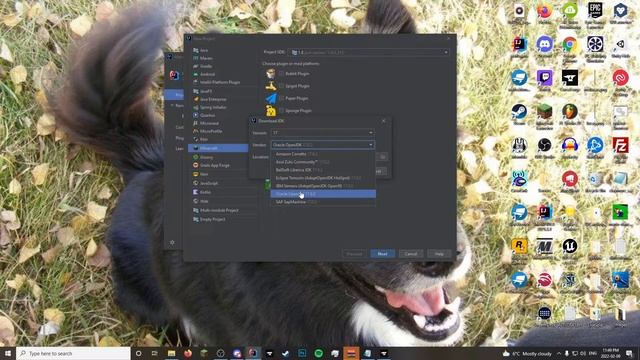Screen dimensions: 640x360
Task: Open settings gear in welcome window
Action: click(172, 242)
